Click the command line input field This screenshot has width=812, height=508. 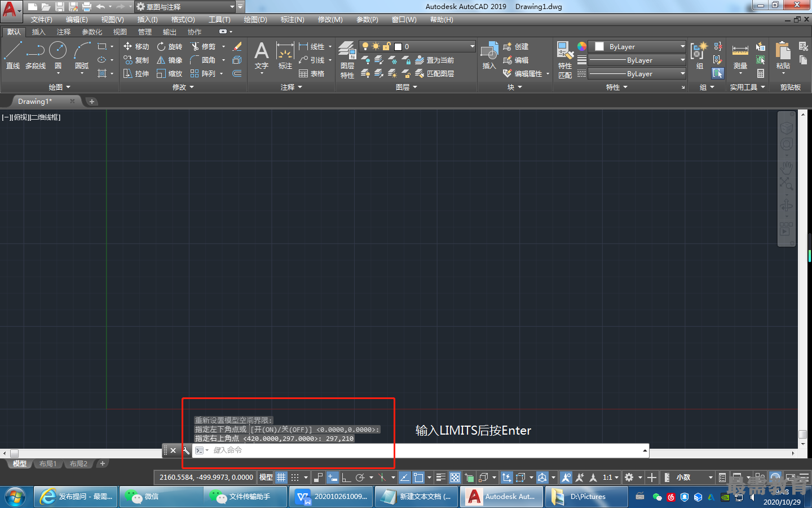(421, 450)
